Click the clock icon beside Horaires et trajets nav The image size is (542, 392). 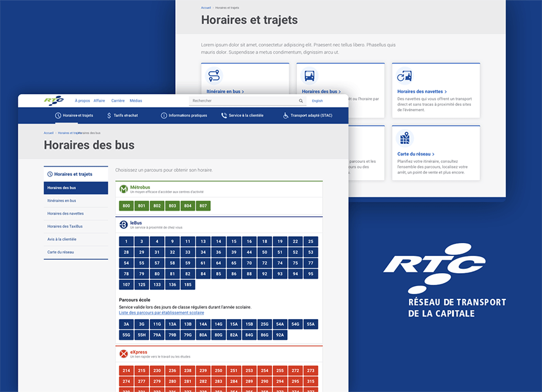pos(58,116)
